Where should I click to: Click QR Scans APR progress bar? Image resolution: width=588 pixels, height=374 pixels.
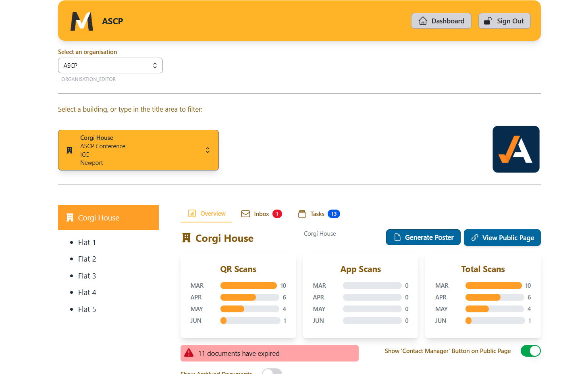point(250,297)
